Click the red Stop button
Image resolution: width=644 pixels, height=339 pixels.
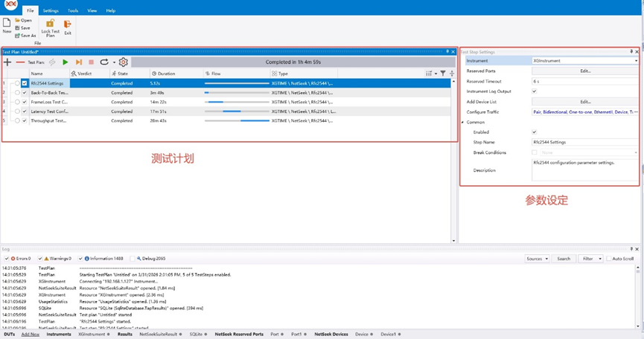tap(91, 62)
